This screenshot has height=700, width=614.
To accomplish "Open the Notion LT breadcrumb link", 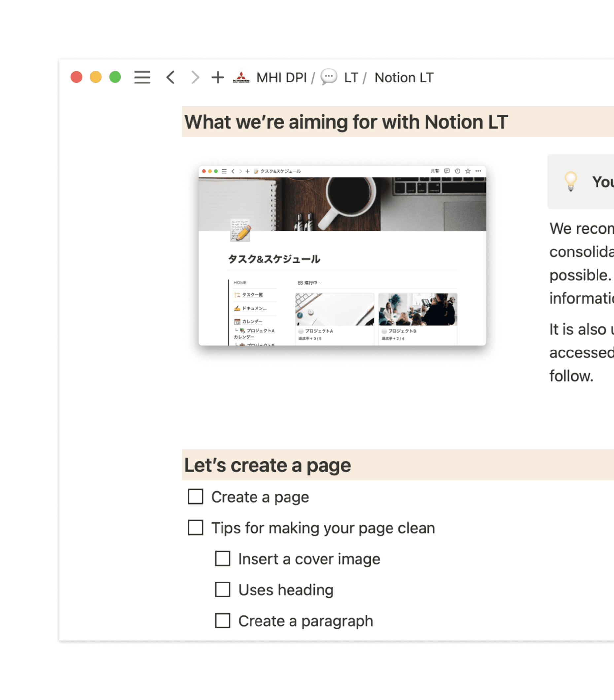I will (404, 78).
